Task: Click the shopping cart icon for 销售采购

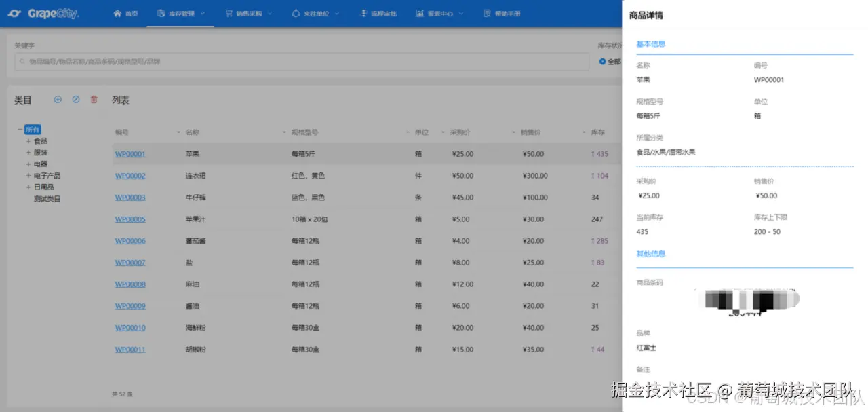Action: point(229,14)
